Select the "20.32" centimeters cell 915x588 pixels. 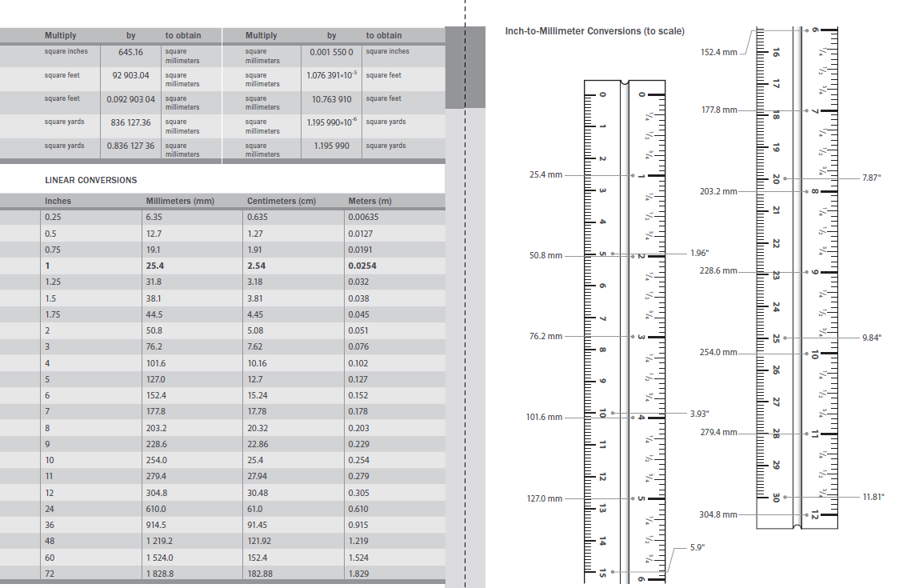[x=258, y=428]
